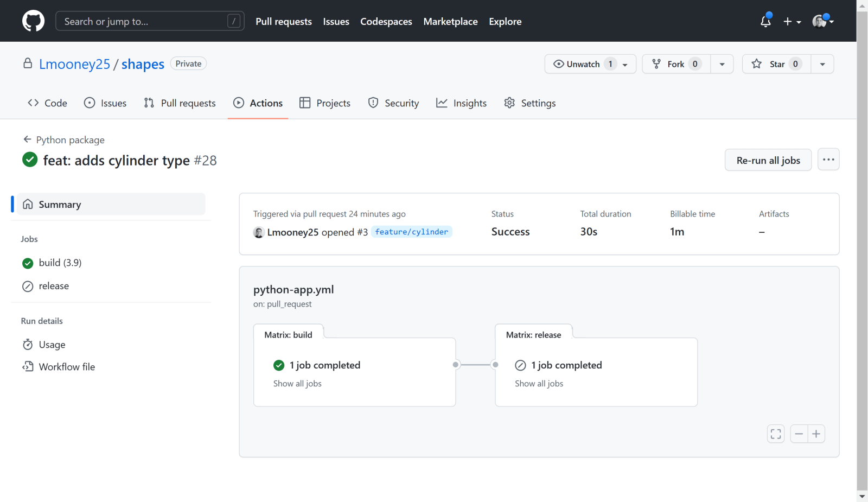Image resolution: width=868 pixels, height=502 pixels.
Task: Open the notifications bell
Action: tap(765, 21)
